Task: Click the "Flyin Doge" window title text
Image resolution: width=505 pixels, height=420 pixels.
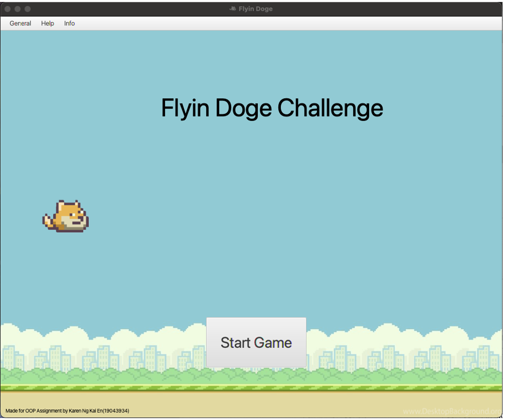Action: pos(255,9)
